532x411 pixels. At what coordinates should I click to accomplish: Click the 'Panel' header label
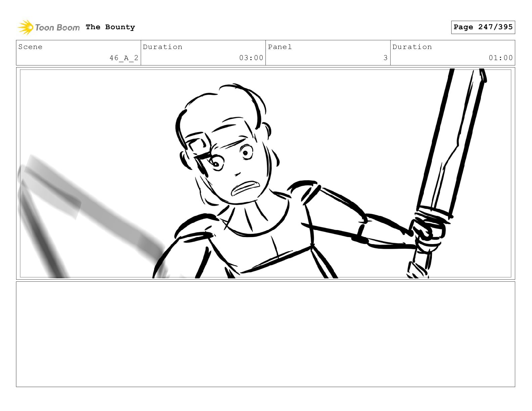[x=280, y=47]
